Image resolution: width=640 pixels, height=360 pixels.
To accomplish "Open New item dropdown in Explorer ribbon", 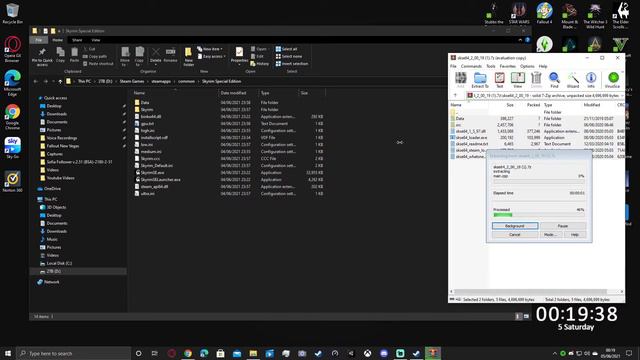I will (210, 49).
